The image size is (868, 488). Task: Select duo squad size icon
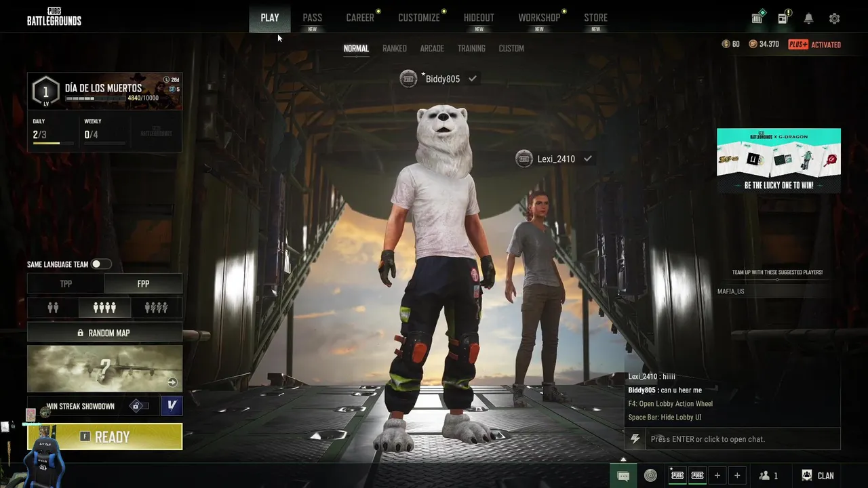pyautogui.click(x=53, y=308)
